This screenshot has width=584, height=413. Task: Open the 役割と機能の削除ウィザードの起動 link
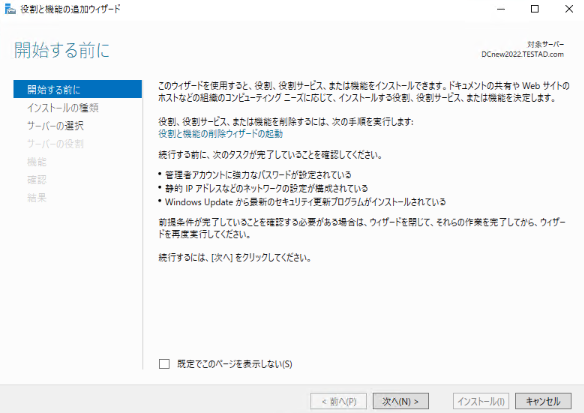220,134
